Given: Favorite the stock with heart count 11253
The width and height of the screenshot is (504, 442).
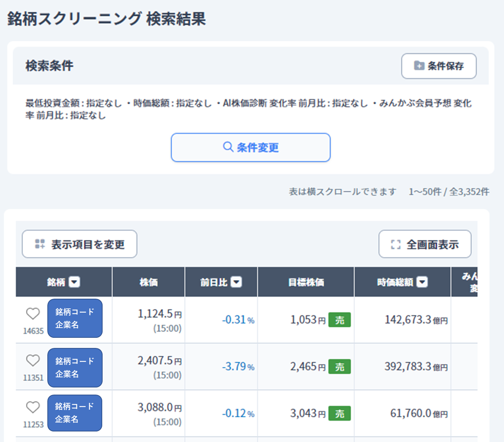Looking at the screenshot, I should point(33,407).
